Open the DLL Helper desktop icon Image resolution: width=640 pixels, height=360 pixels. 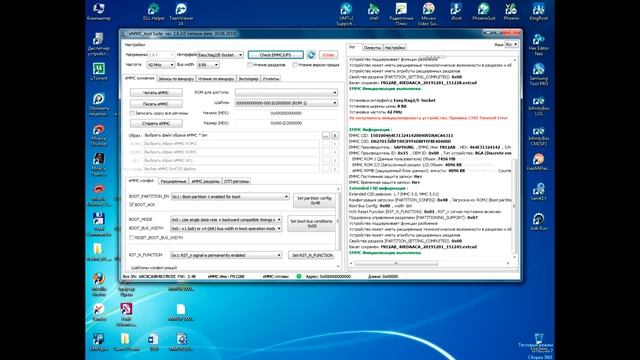pyautogui.click(x=154, y=12)
